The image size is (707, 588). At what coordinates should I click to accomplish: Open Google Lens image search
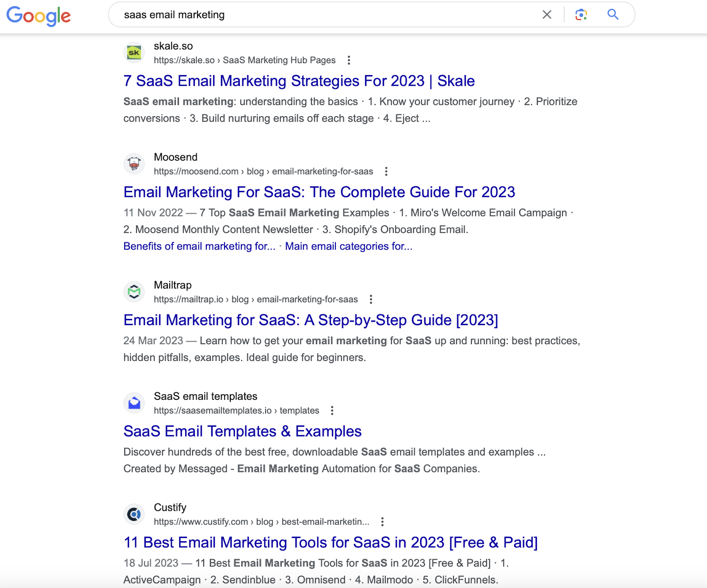coord(581,15)
